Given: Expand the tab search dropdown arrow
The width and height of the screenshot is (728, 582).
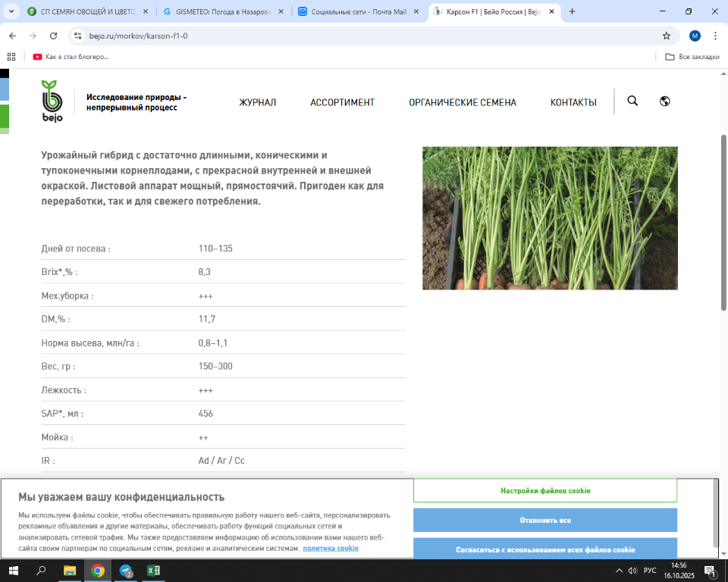Looking at the screenshot, I should coord(11,11).
